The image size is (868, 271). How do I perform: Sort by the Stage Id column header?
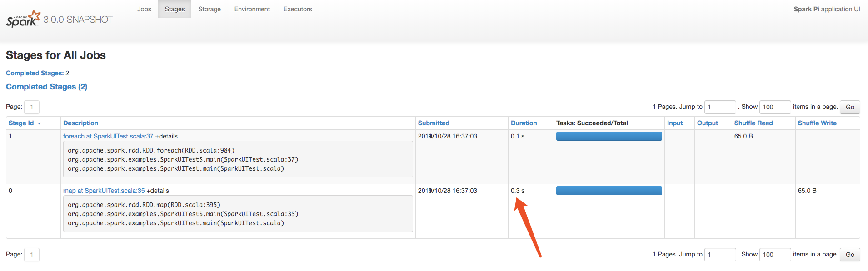pos(21,123)
